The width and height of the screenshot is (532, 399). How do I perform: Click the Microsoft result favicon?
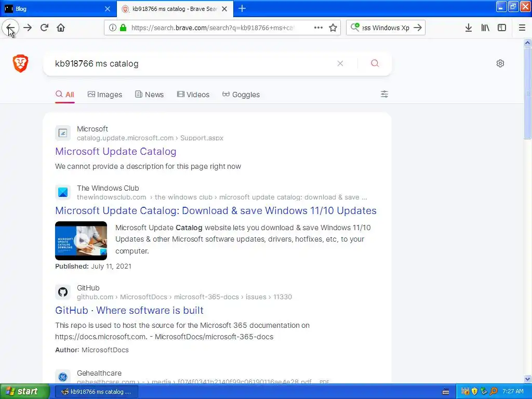coord(63,134)
